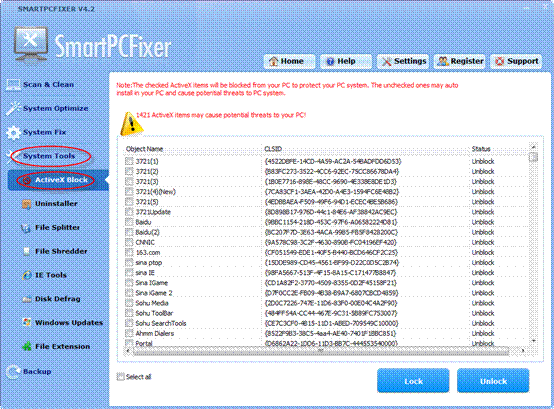554x409 pixels.
Task: Enable the Select all checkbox
Action: pyautogui.click(x=121, y=377)
